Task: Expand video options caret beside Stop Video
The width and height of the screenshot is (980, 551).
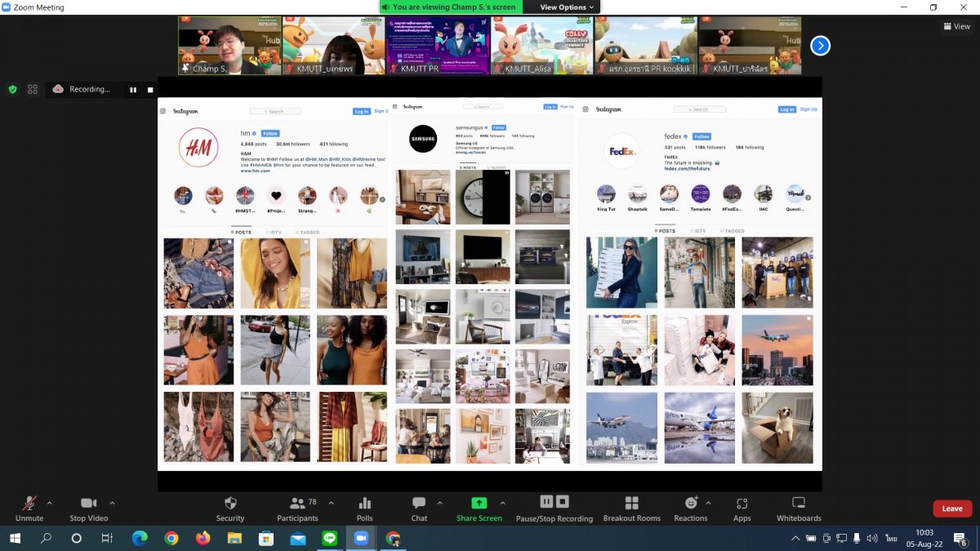Action: (112, 503)
